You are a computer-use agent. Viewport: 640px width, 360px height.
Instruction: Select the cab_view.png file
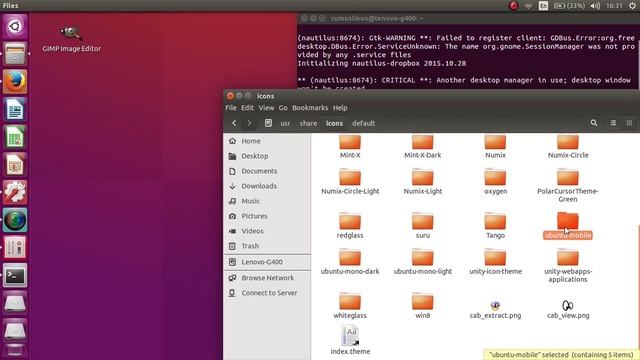[x=568, y=310]
